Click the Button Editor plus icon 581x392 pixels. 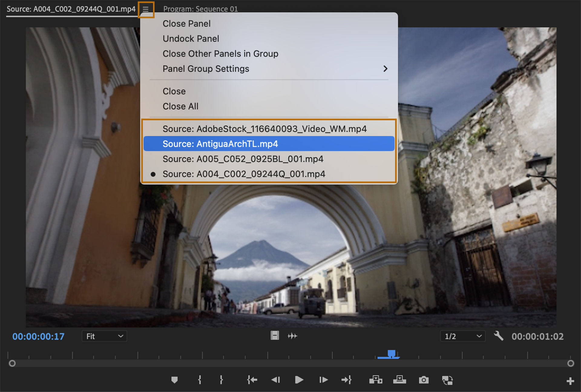(x=570, y=381)
